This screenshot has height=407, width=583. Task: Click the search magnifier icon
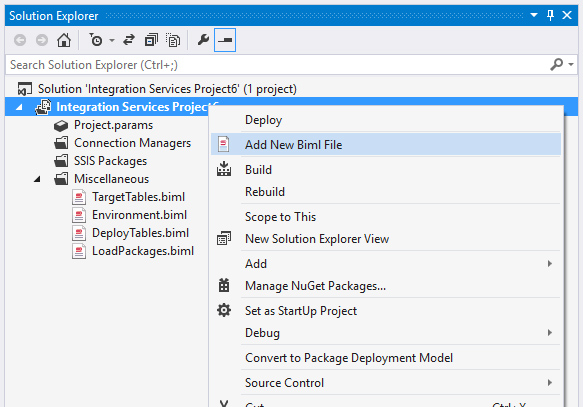(556, 65)
